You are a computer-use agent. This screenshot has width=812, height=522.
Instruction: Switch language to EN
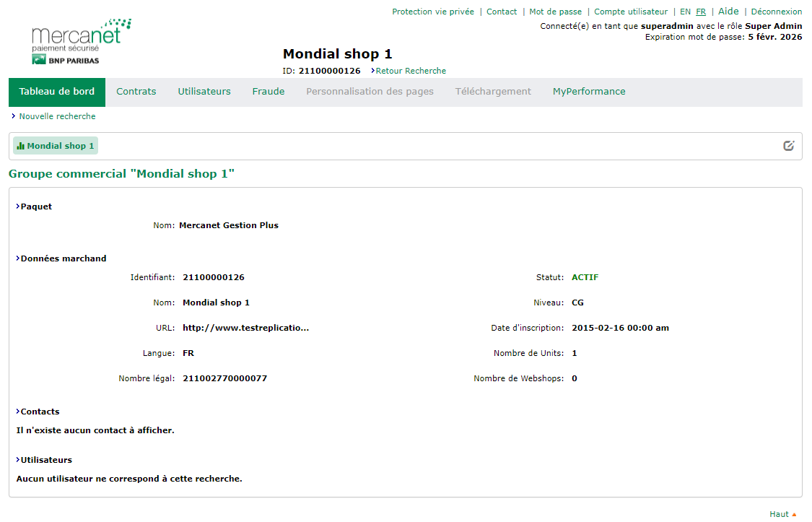click(685, 12)
